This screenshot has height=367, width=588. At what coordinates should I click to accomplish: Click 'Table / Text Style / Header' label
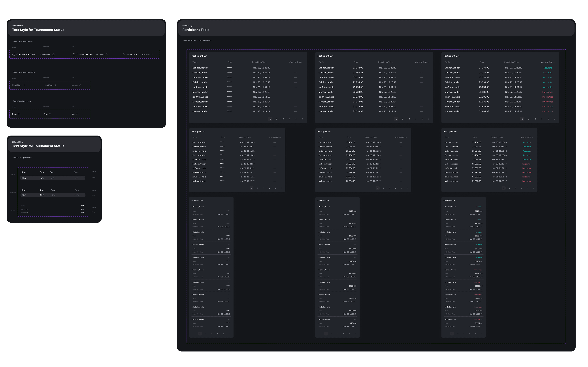pos(23,41)
